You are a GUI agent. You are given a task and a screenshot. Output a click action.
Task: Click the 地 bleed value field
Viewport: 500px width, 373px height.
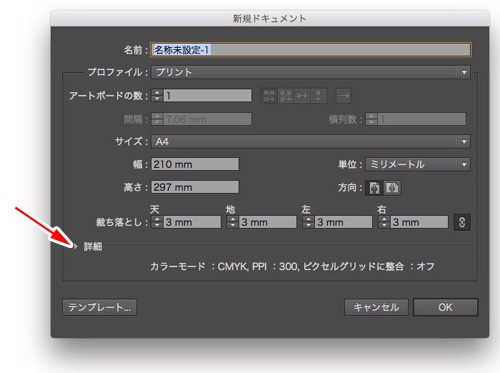click(x=268, y=222)
